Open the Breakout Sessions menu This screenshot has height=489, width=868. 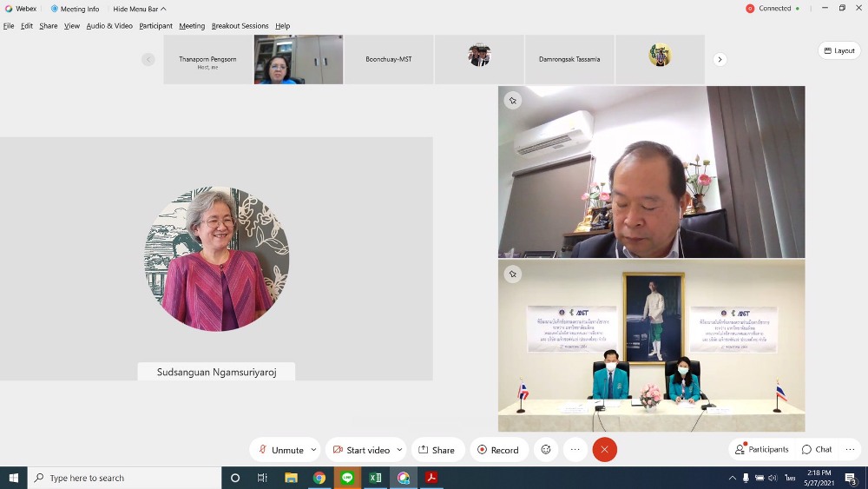(x=239, y=26)
